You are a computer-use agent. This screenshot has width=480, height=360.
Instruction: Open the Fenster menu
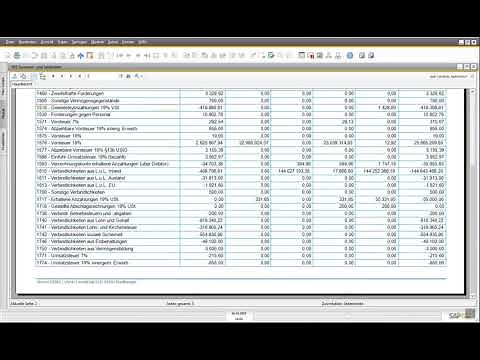point(128,42)
